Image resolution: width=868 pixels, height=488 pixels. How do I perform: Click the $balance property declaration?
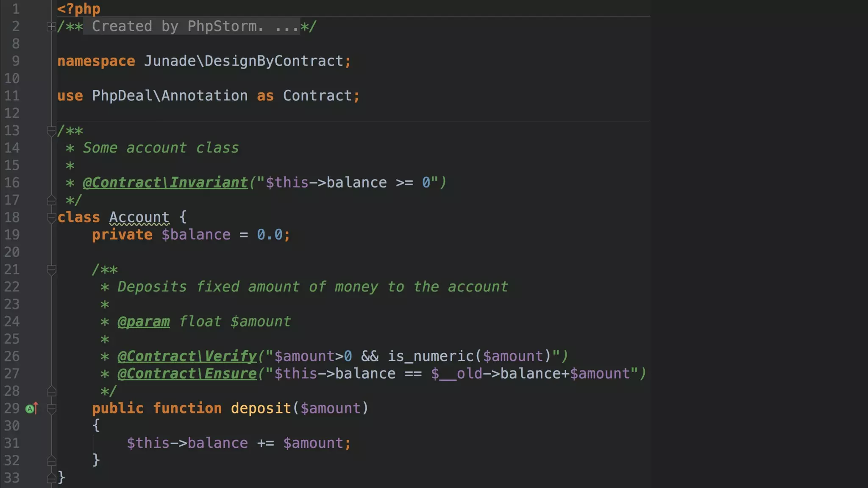coord(196,235)
